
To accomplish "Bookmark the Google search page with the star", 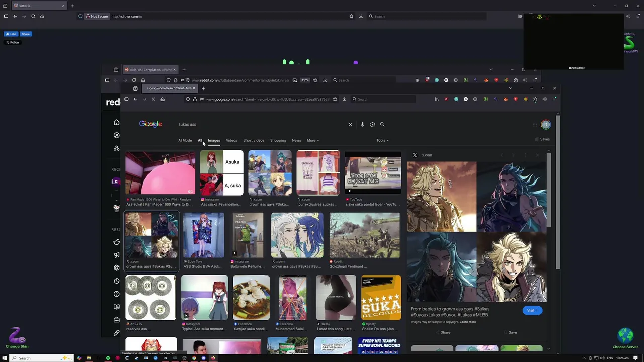I will coord(335,99).
